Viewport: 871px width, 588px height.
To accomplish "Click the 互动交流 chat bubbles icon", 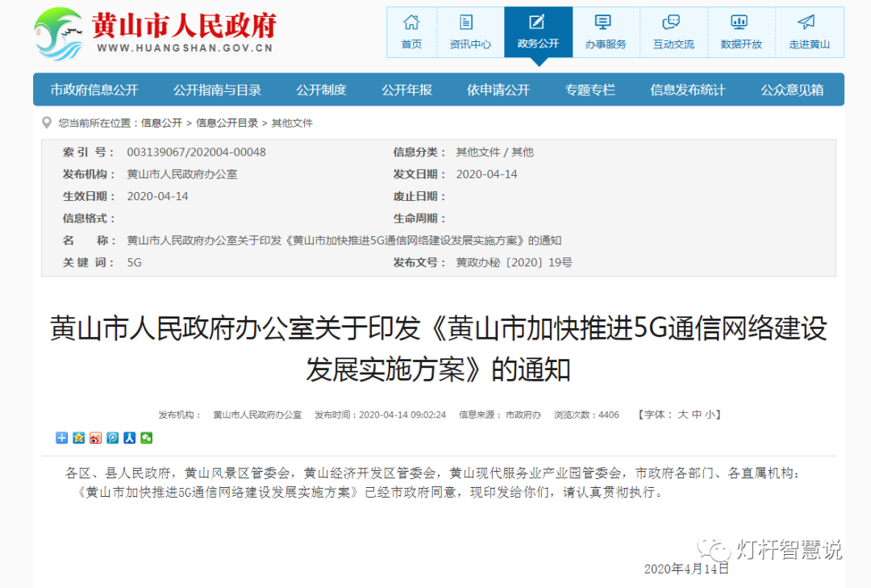I will tap(673, 24).
